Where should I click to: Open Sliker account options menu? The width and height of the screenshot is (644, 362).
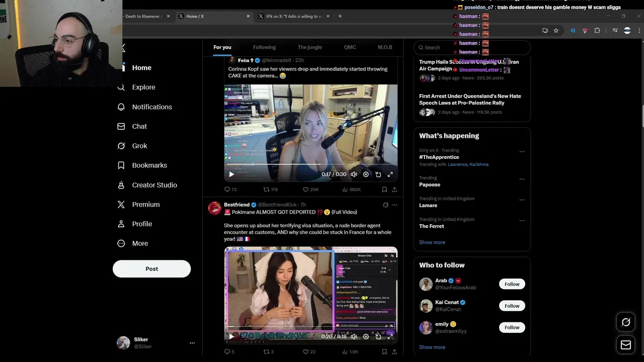pos(192,343)
